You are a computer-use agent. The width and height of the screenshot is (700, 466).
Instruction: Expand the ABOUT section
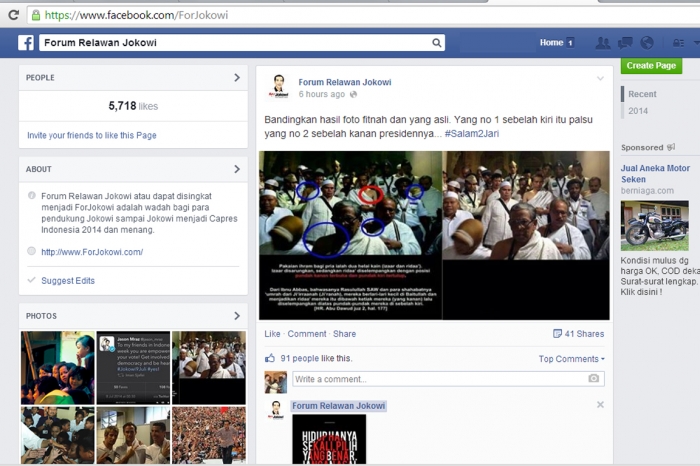click(x=237, y=169)
